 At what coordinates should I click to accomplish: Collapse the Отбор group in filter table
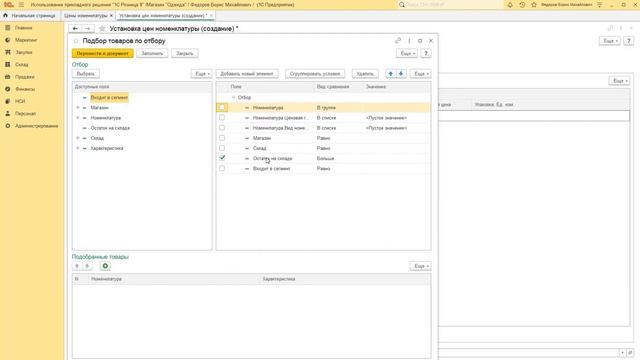tap(233, 98)
